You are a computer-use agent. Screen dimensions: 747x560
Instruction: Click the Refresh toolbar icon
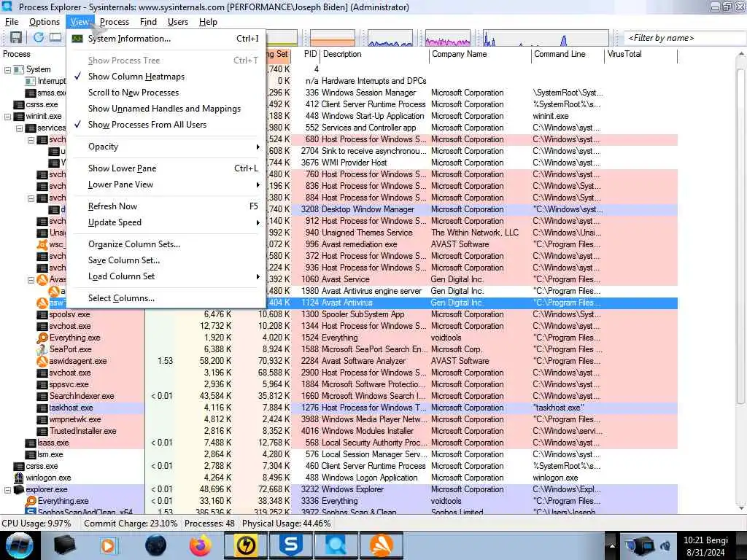pyautogui.click(x=39, y=38)
